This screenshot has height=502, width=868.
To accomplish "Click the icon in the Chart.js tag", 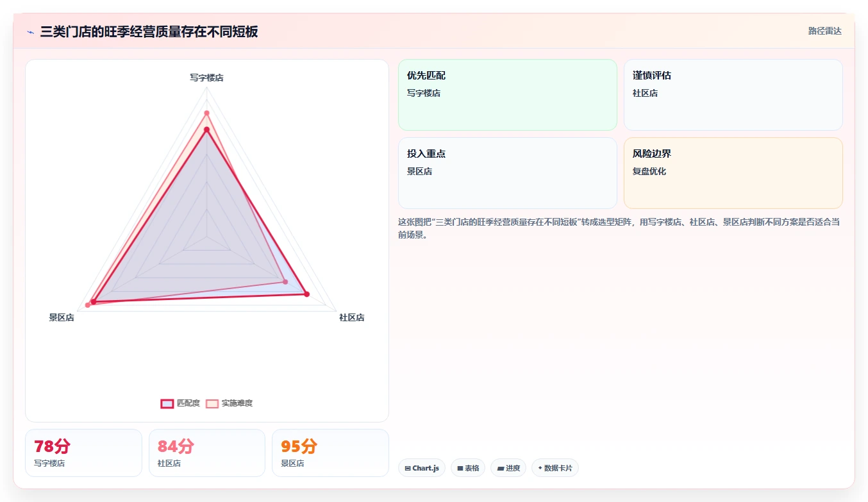I will click(408, 469).
